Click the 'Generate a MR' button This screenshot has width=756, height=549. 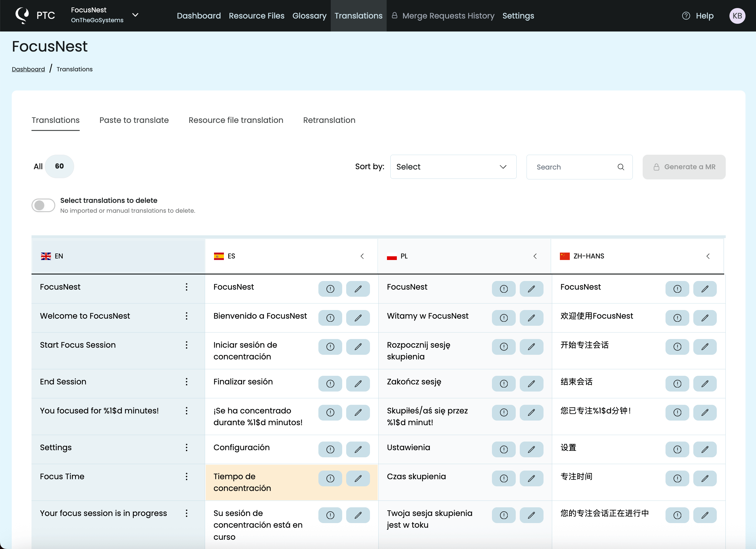[684, 167]
